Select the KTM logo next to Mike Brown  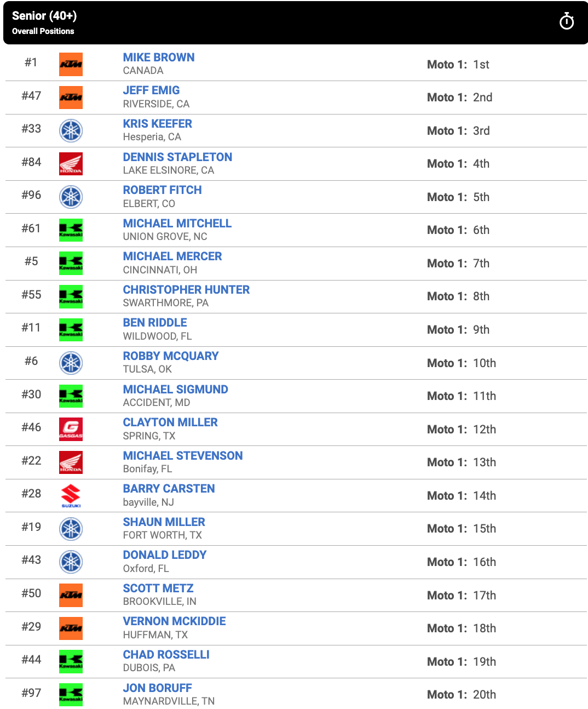point(71,64)
